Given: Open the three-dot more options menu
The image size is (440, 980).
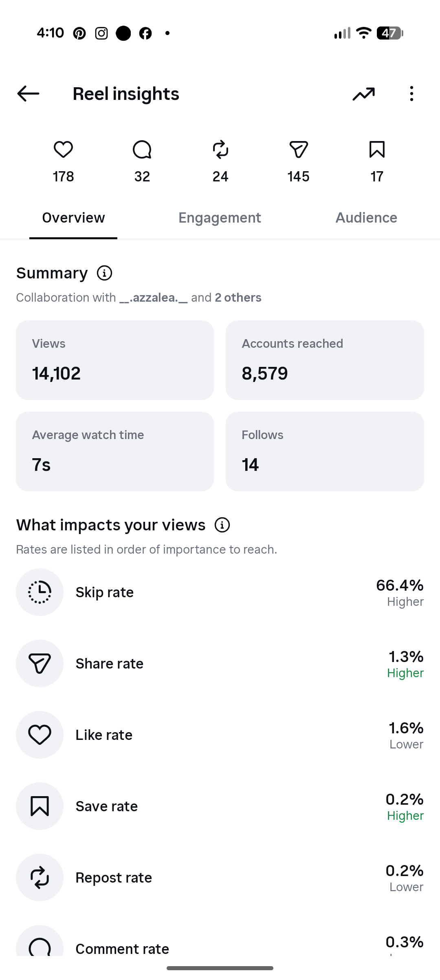Looking at the screenshot, I should click(x=411, y=94).
